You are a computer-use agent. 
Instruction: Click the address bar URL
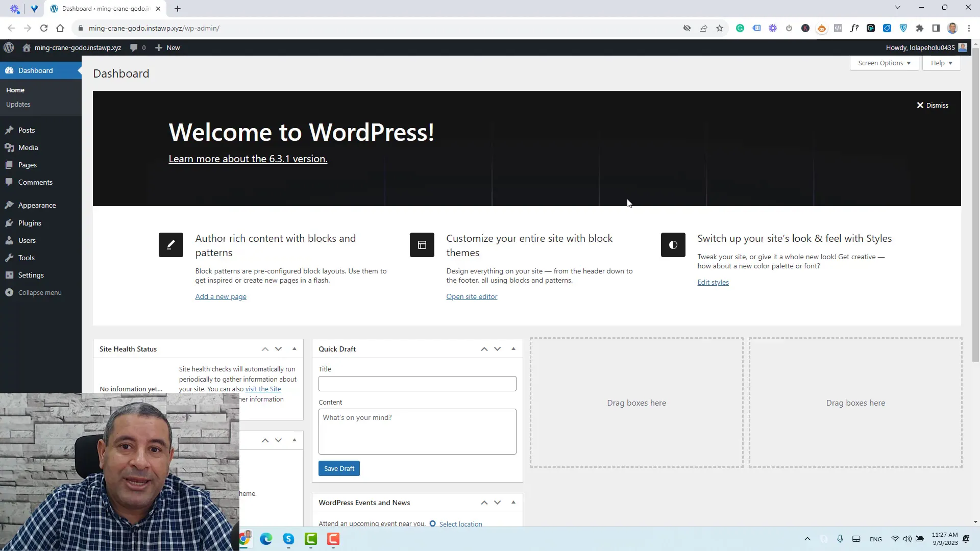(x=154, y=28)
